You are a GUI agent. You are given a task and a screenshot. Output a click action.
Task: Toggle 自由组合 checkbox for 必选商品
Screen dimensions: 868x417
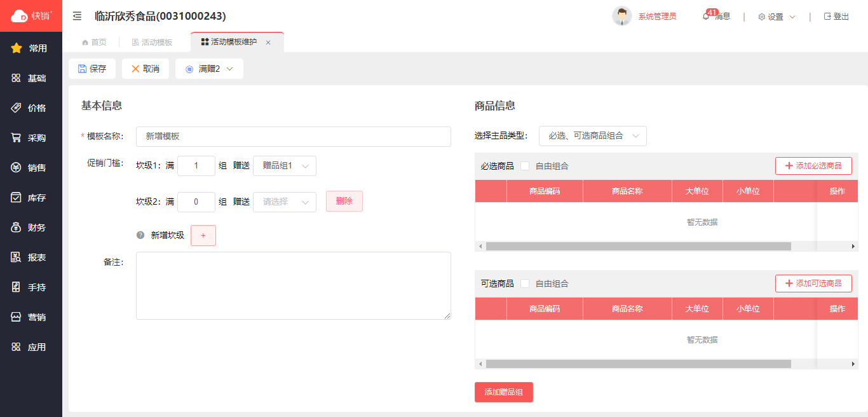click(525, 166)
